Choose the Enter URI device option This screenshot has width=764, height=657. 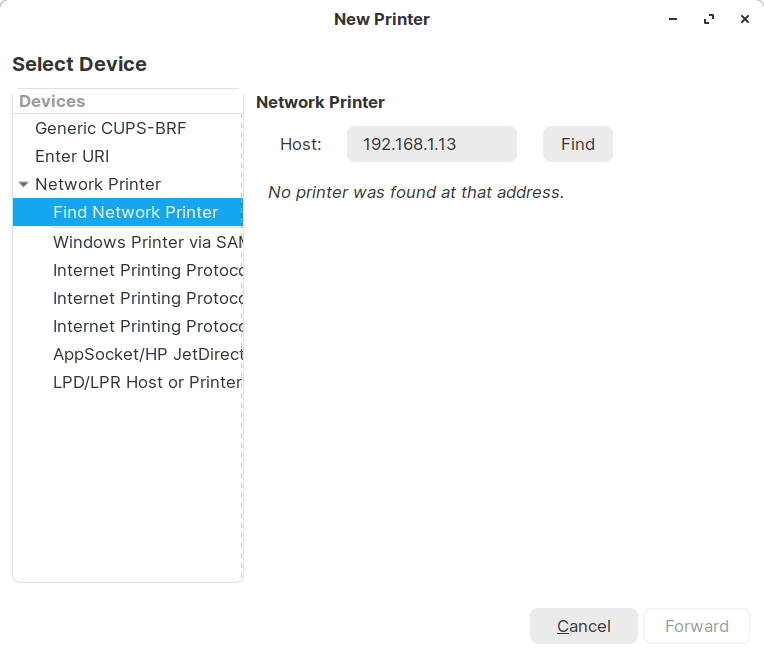click(x=72, y=156)
